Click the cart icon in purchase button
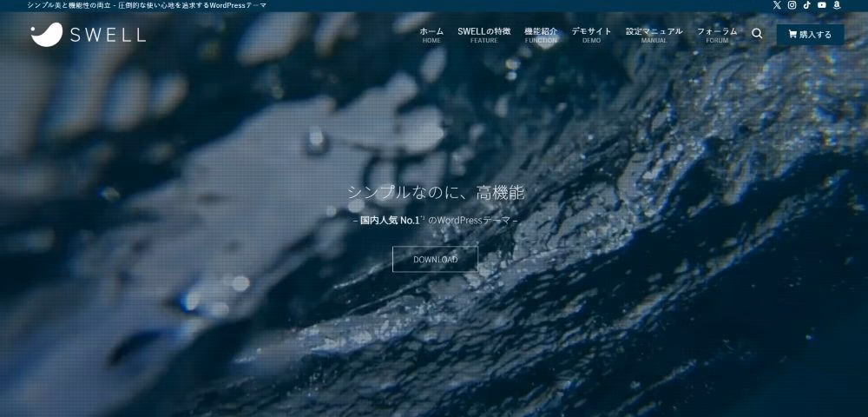 tap(792, 35)
